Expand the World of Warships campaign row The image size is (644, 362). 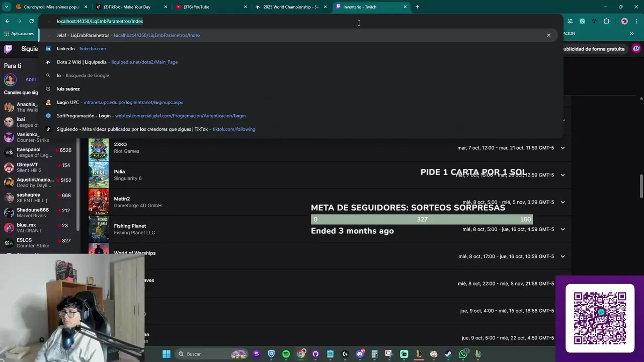(x=562, y=256)
